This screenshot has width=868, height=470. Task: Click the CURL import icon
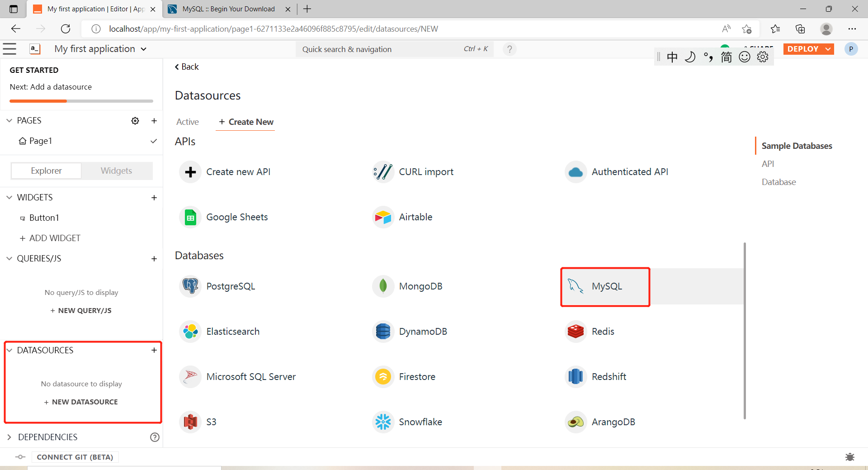pyautogui.click(x=383, y=172)
